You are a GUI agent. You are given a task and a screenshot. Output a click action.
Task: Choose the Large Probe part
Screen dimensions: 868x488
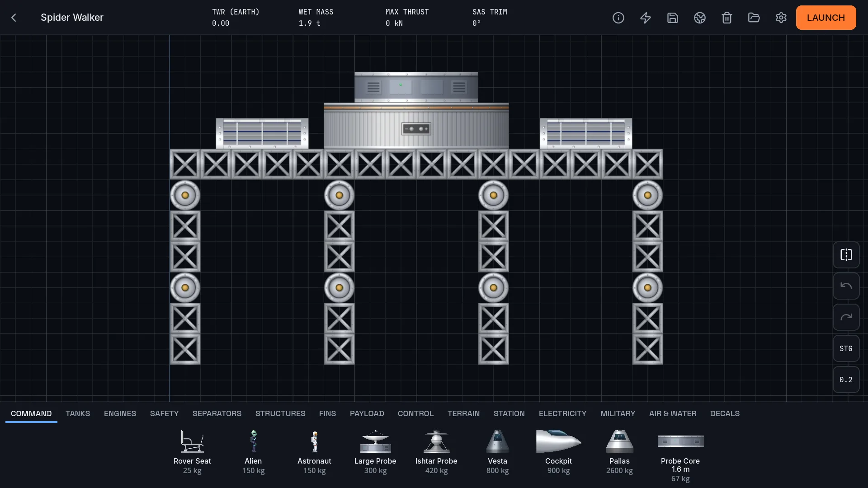pos(375,452)
